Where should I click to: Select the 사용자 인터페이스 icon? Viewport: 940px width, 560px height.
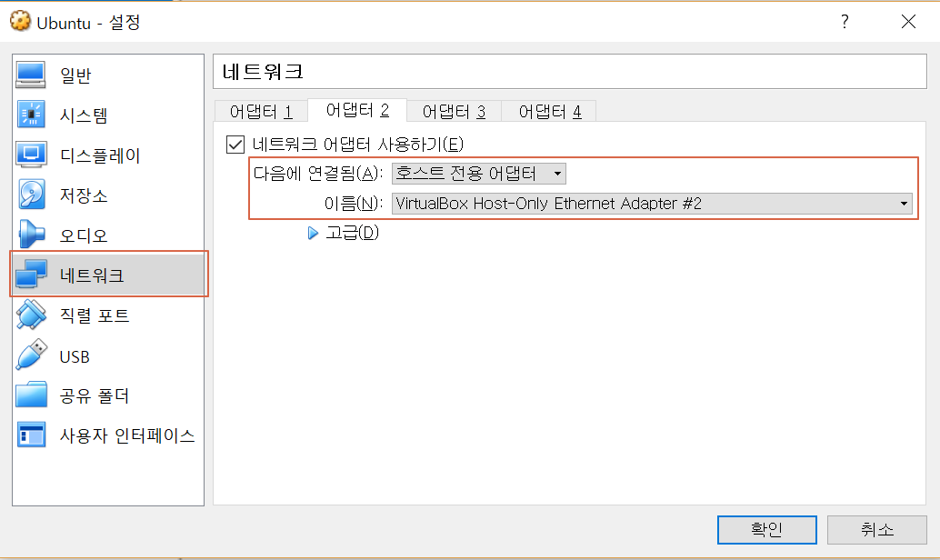tap(31, 435)
